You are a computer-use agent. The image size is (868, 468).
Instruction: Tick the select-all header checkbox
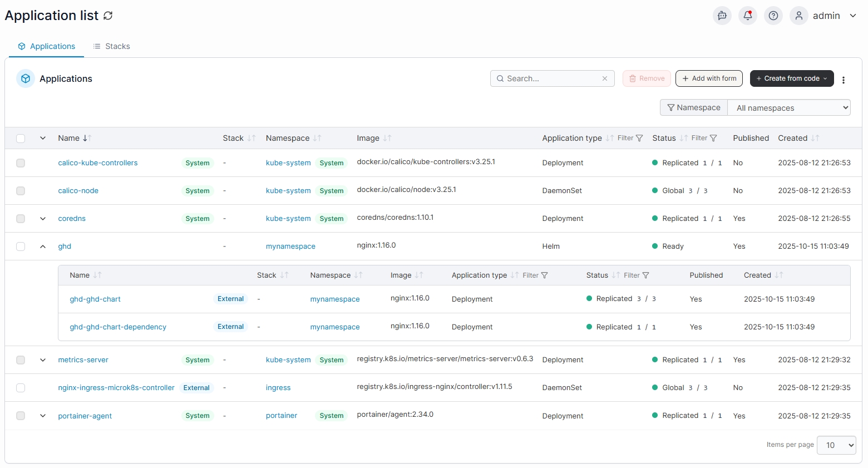point(21,139)
